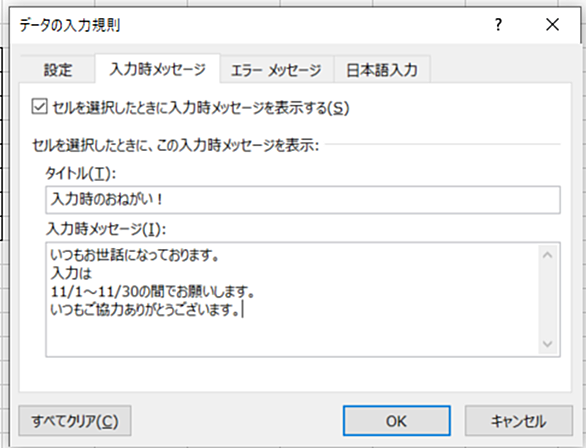Viewport: 586px width, 448px height.
Task: Click the help question mark icon
Action: coord(498,25)
